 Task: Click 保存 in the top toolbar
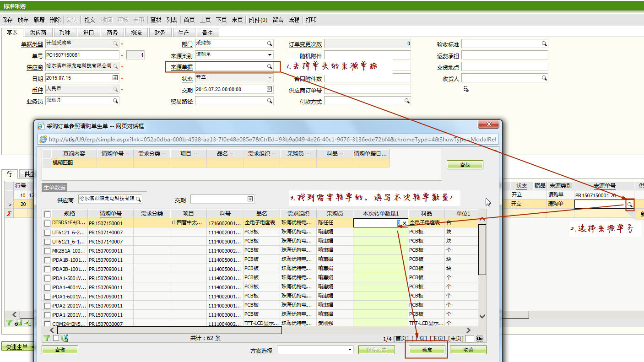coord(7,20)
